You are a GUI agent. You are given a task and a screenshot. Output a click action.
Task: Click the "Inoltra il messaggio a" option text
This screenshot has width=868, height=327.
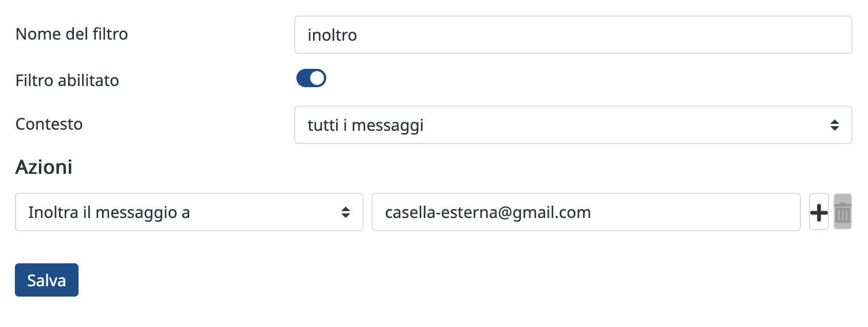click(x=109, y=213)
